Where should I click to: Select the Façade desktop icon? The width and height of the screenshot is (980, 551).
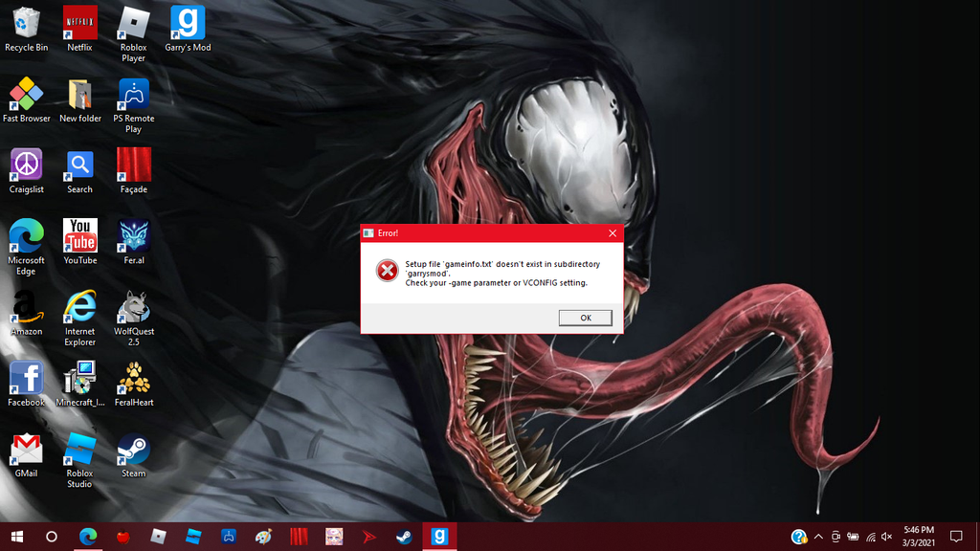point(134,171)
